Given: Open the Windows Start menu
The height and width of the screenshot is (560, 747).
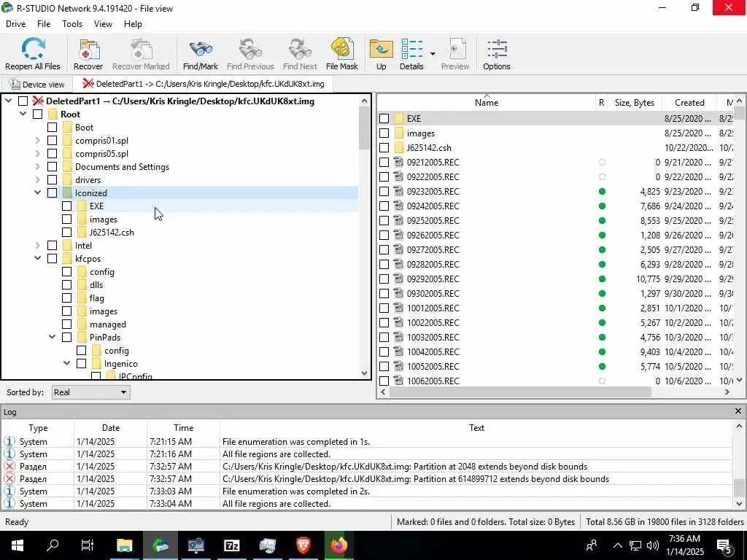Looking at the screenshot, I should [18, 545].
